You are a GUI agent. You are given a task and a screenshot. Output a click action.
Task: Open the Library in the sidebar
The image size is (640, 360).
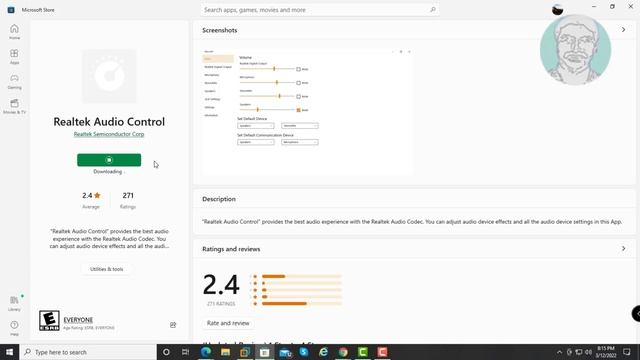(14, 304)
